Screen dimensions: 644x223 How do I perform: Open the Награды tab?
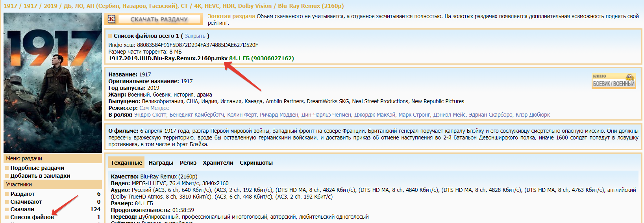[x=161, y=163]
